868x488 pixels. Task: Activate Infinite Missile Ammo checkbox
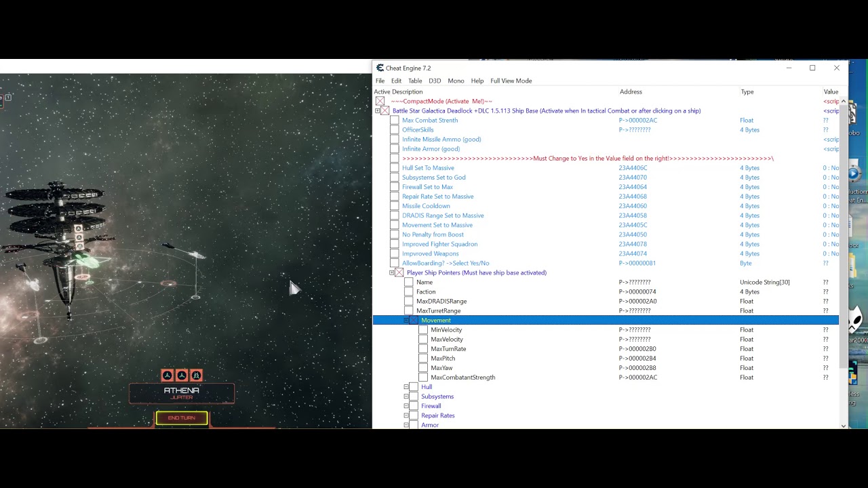(395, 139)
